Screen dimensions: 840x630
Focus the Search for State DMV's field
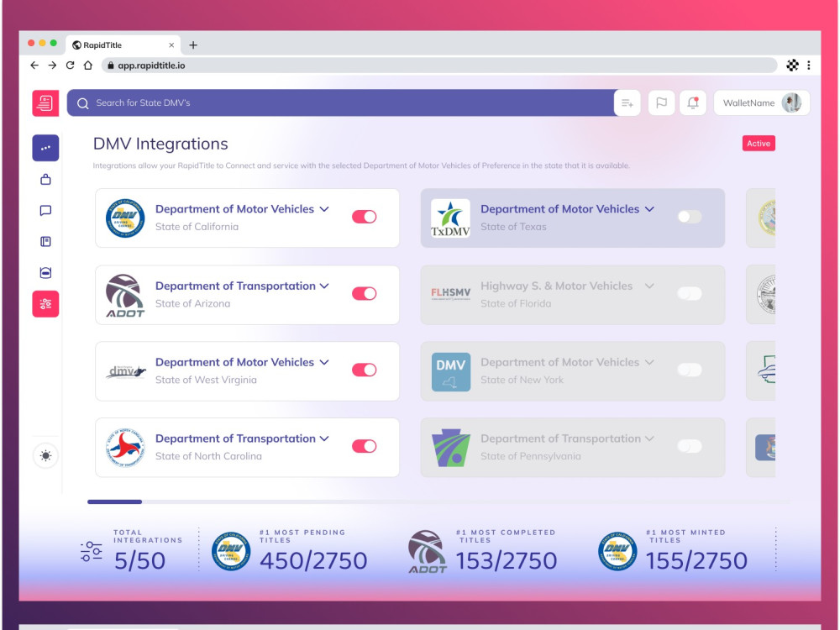click(x=341, y=102)
